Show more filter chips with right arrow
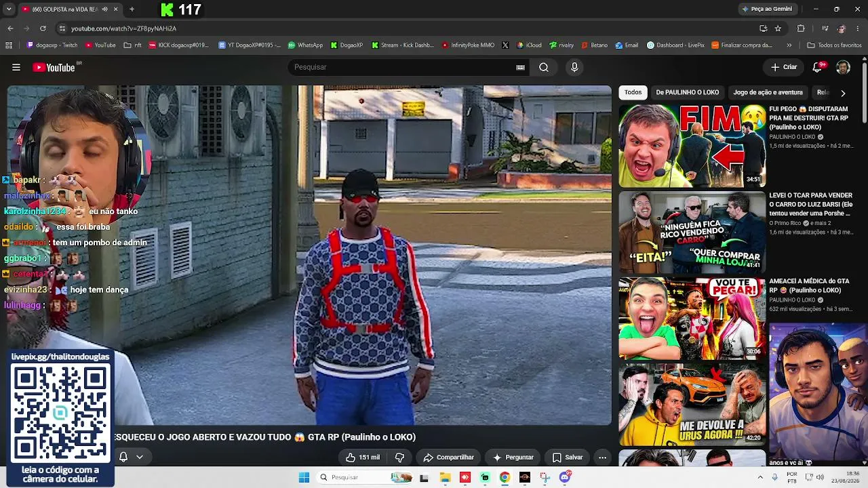This screenshot has height=488, width=868. 843,93
